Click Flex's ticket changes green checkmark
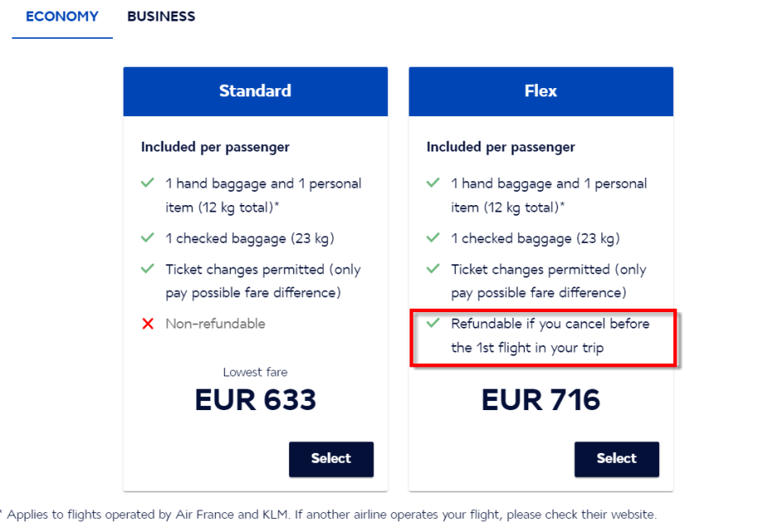The image size is (758, 532). click(x=433, y=268)
